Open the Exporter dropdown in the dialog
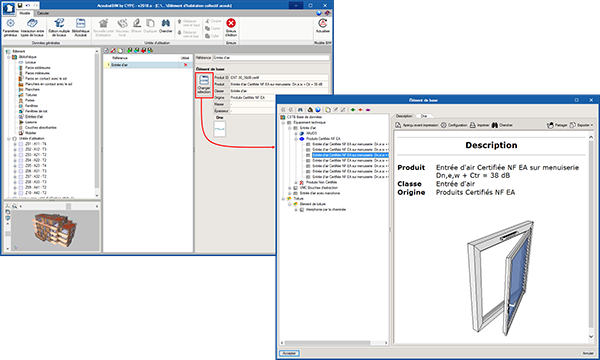This screenshot has height=360, width=600. pos(581,125)
